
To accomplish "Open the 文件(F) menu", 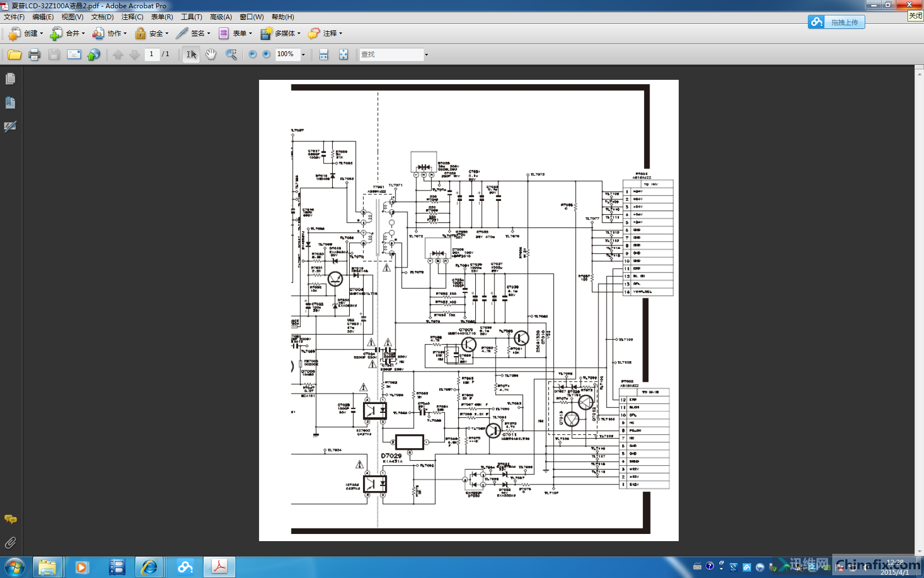I will coord(14,17).
